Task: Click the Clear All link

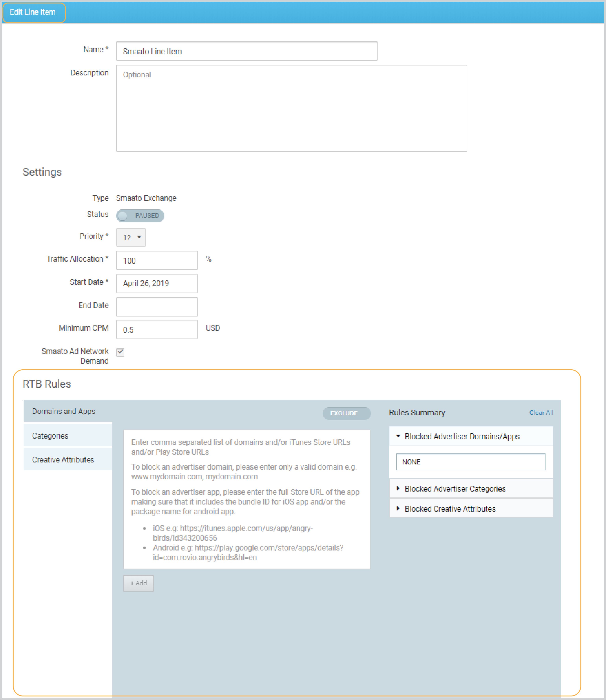Action: tap(541, 412)
